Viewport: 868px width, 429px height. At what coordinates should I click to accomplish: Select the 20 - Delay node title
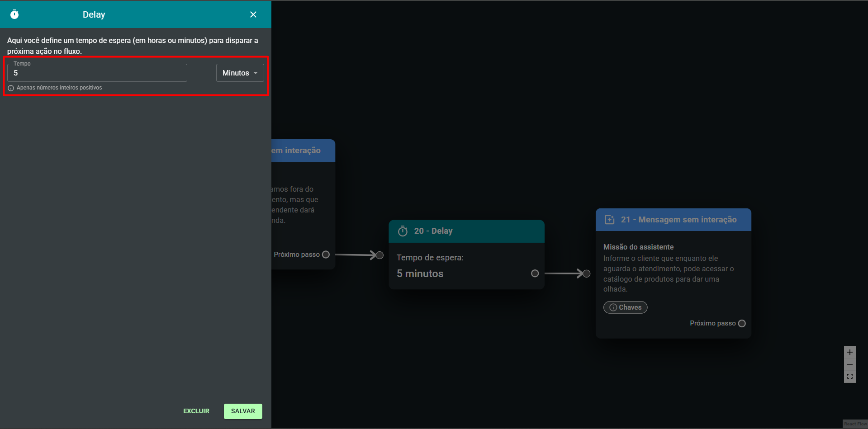tap(433, 231)
